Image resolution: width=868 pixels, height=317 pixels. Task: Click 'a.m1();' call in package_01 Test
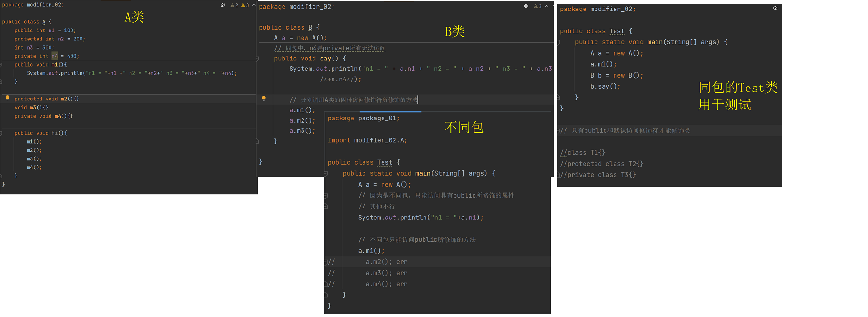pyautogui.click(x=371, y=251)
